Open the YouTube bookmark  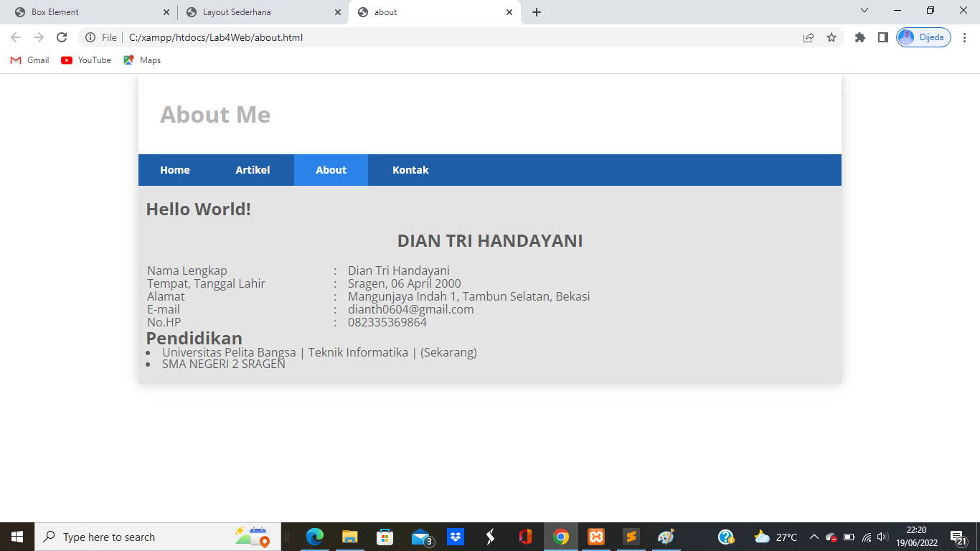(x=85, y=60)
